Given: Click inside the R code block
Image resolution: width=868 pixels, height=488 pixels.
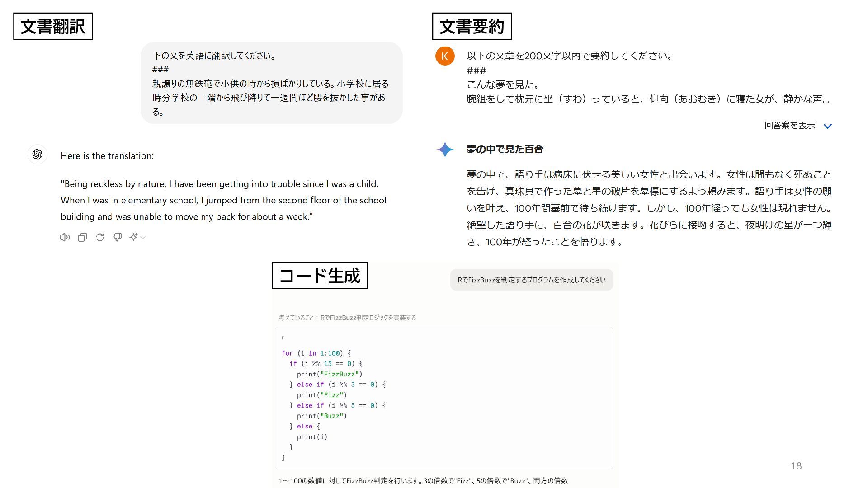Looking at the screenshot, I should 444,398.
